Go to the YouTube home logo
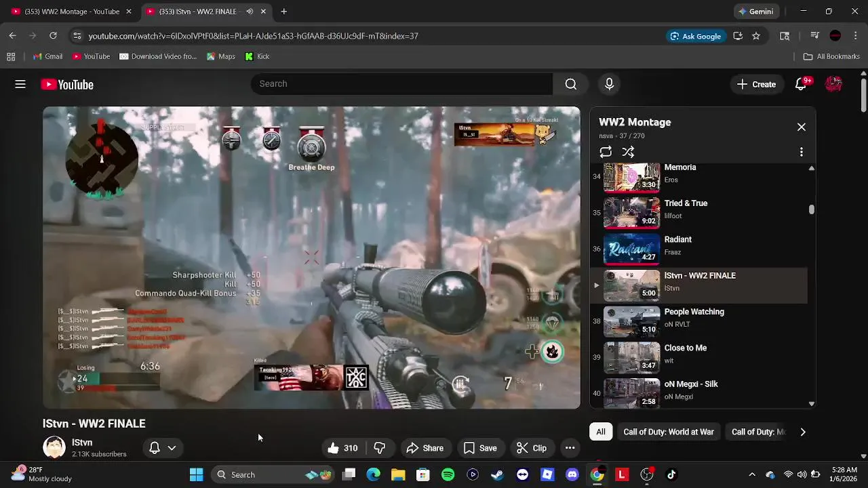Screen dimensions: 868x488 [67, 84]
